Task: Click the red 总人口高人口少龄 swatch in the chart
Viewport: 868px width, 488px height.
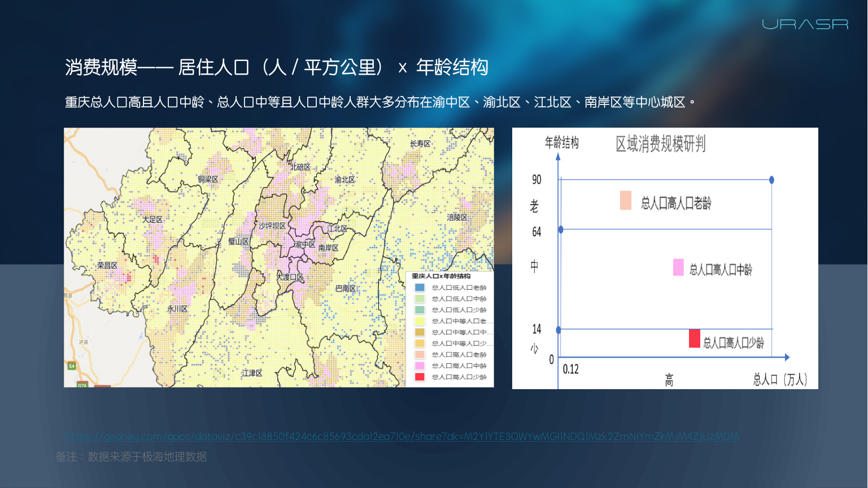Action: click(695, 338)
